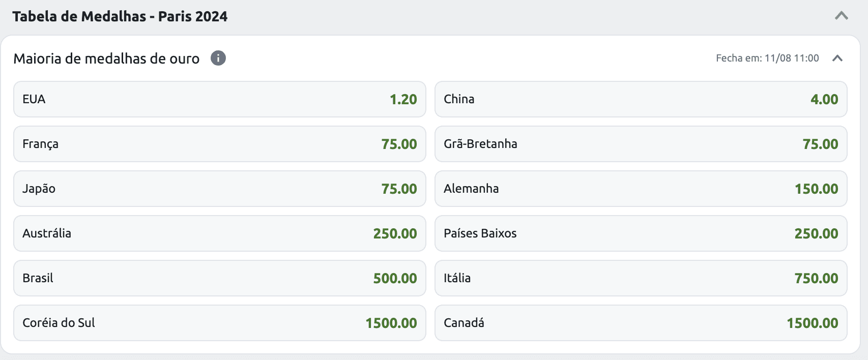Select Alemanha at 150.00
This screenshot has width=868, height=360.
click(x=641, y=189)
